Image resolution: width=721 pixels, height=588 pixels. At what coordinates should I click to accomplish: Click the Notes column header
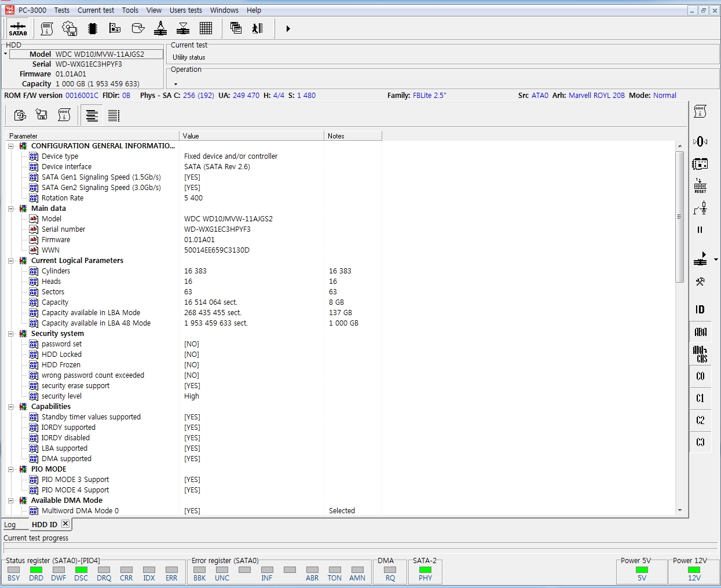(353, 136)
